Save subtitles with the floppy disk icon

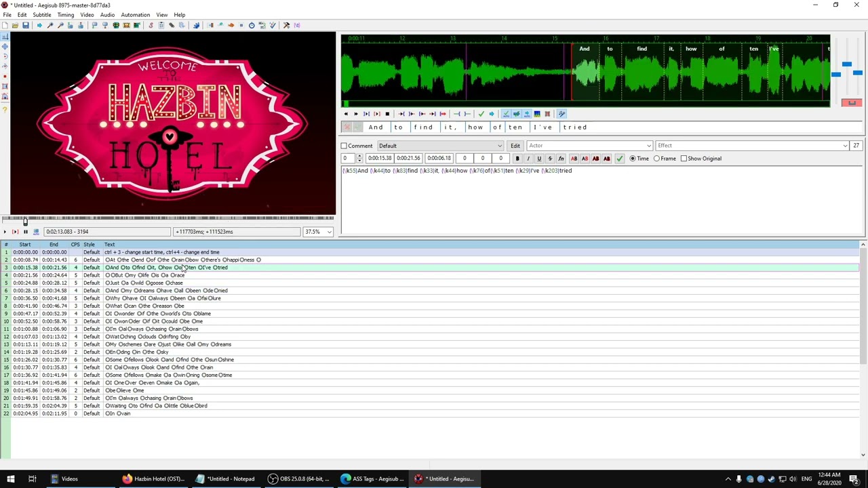pos(26,25)
